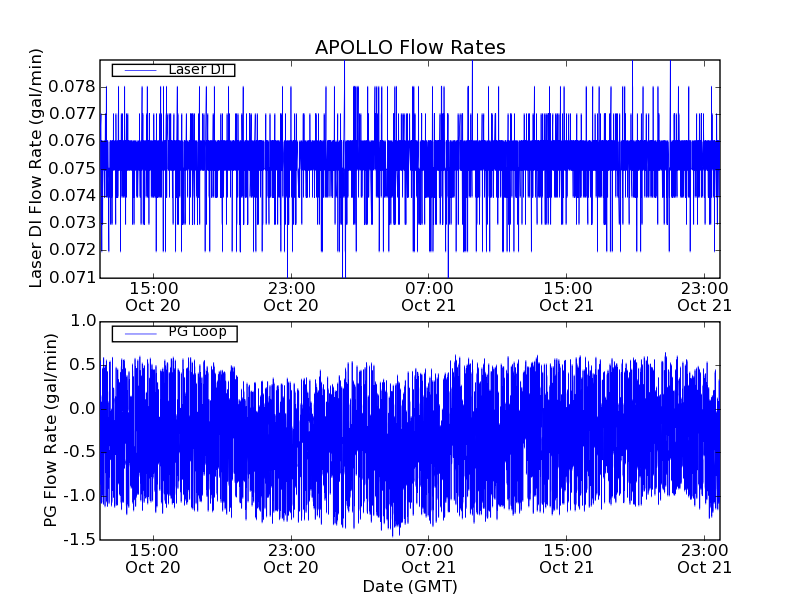Click the blue line sample in the PG Loop legend

pos(140,334)
